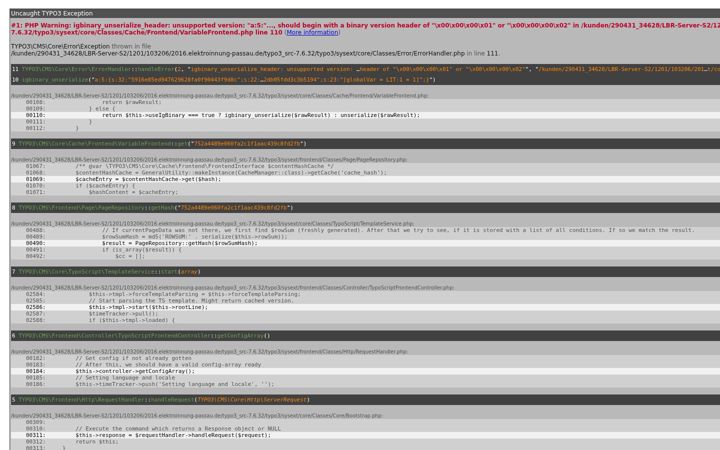
Task: Click line 00186 "$this->timeTracker->push('Setting language"
Action: tap(365, 384)
